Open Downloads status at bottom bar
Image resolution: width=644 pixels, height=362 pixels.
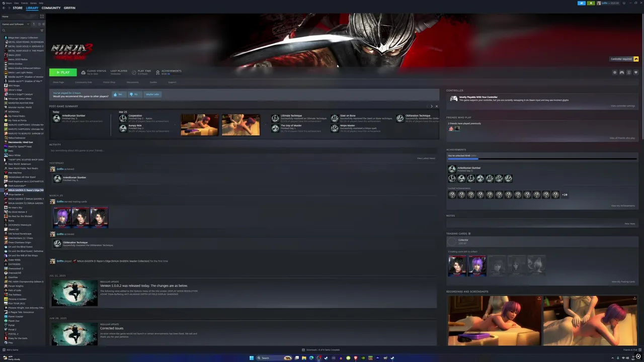[x=321, y=350]
